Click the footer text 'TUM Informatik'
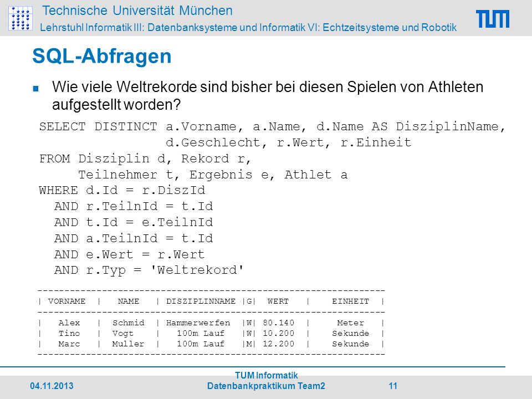The image size is (532, 399). pyautogui.click(x=267, y=375)
